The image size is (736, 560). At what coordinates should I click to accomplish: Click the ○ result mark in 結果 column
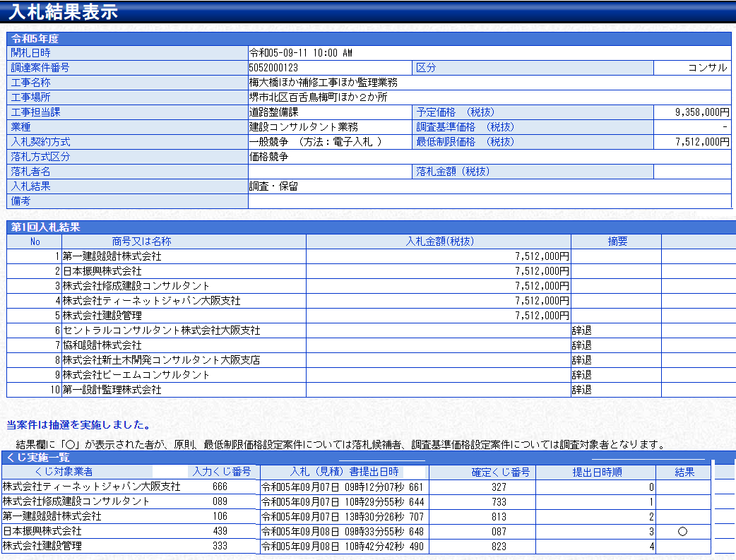click(682, 531)
